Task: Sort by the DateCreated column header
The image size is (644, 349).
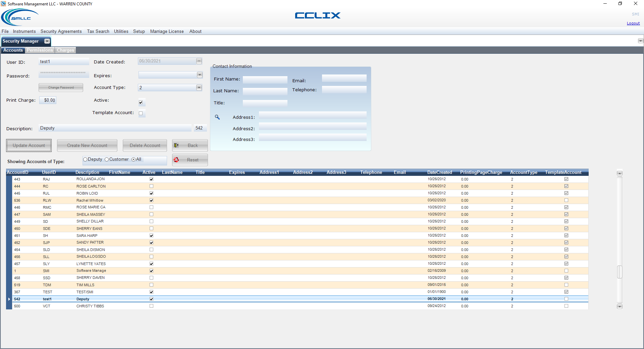Action: click(439, 172)
